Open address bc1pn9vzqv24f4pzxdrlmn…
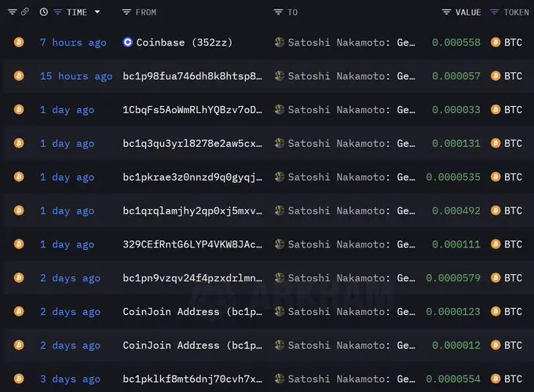This screenshot has height=392, width=534. 192,278
